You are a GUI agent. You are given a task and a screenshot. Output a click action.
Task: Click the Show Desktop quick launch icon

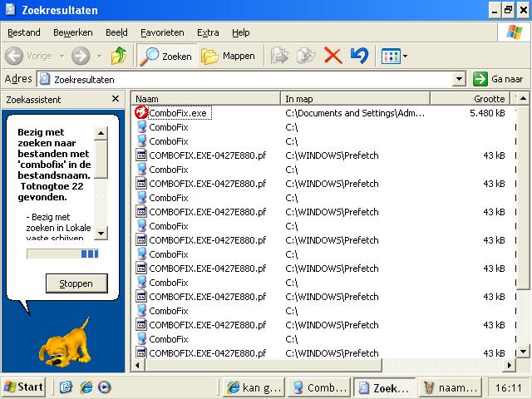tap(66, 387)
